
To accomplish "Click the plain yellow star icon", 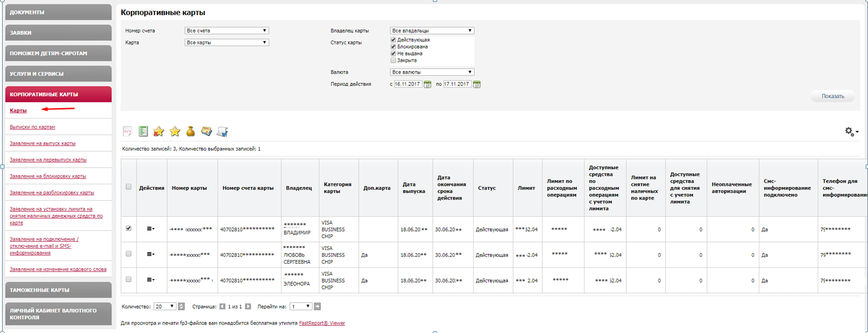I will pos(175,132).
